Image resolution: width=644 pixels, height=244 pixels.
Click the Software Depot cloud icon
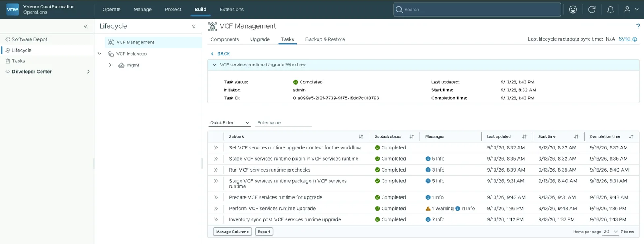[x=8, y=39]
